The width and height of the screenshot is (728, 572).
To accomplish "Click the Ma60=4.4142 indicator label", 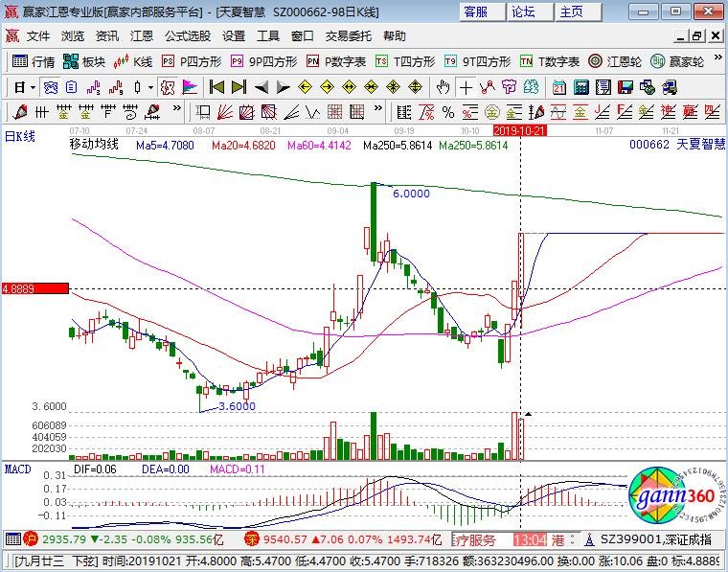I will click(319, 146).
